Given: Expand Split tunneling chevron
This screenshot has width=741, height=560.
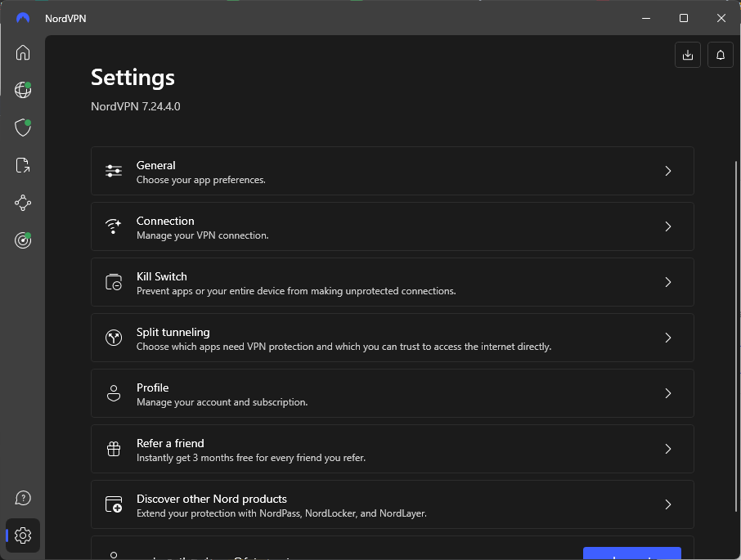Looking at the screenshot, I should [x=667, y=338].
